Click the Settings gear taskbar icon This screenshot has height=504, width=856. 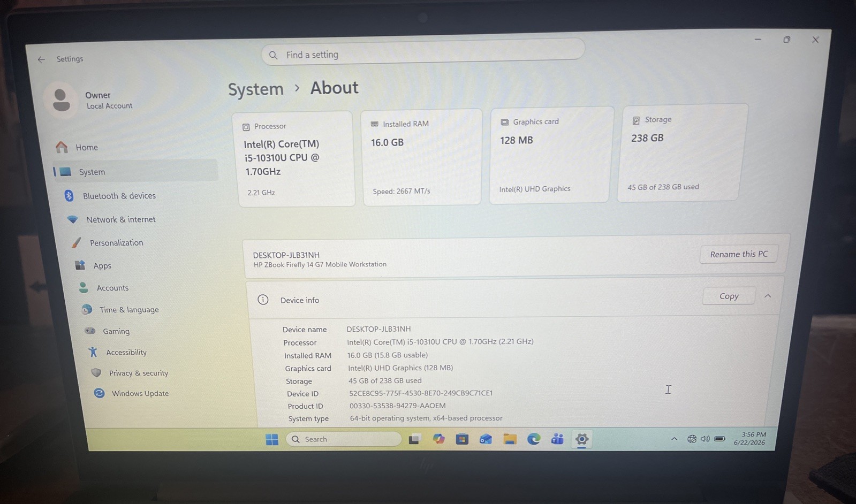tap(581, 439)
